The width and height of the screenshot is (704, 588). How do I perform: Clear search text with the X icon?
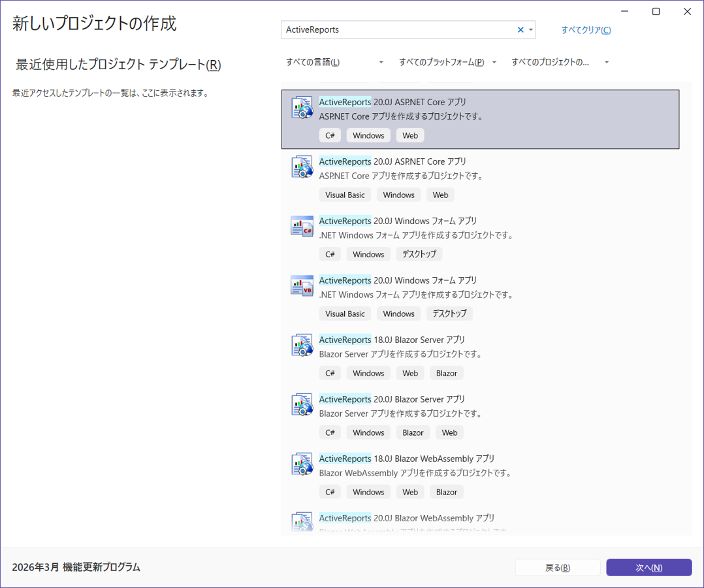pos(520,29)
